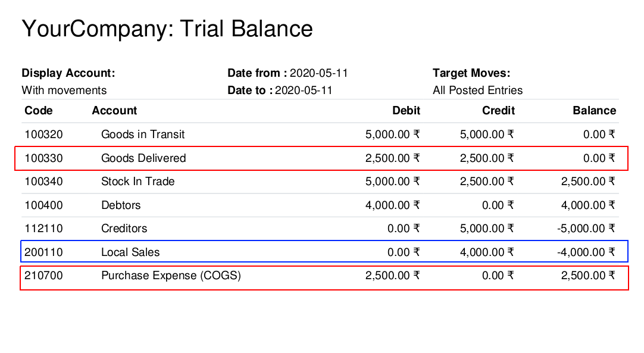The width and height of the screenshot is (644, 353).
Task: Click the Local Sales account name
Action: click(130, 252)
